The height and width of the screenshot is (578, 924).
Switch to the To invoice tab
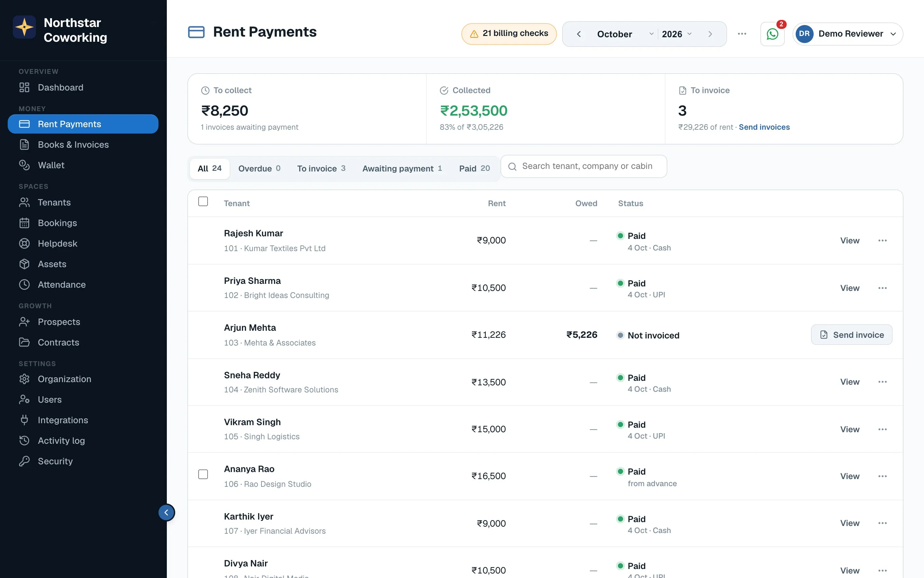pos(321,169)
